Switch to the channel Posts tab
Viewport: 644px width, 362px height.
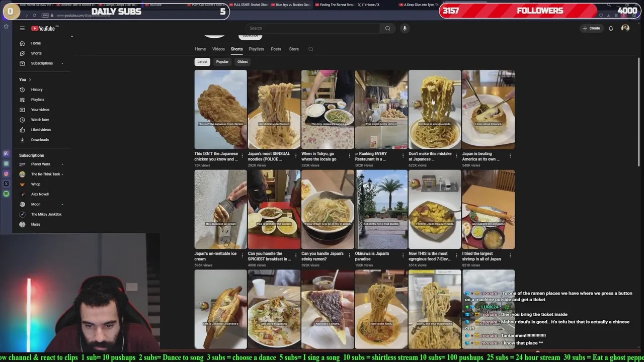tap(276, 49)
